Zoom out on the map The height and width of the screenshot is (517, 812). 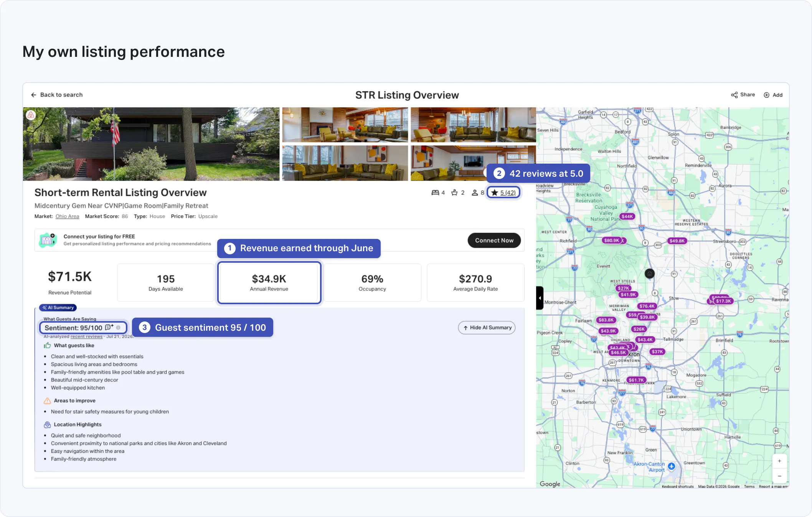point(779,476)
